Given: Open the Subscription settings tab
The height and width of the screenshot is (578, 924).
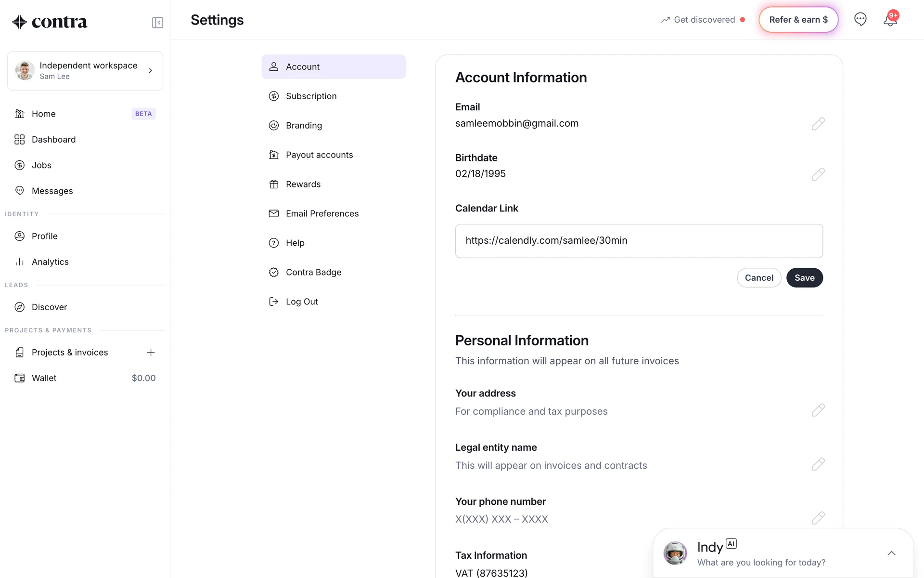Looking at the screenshot, I should [311, 96].
